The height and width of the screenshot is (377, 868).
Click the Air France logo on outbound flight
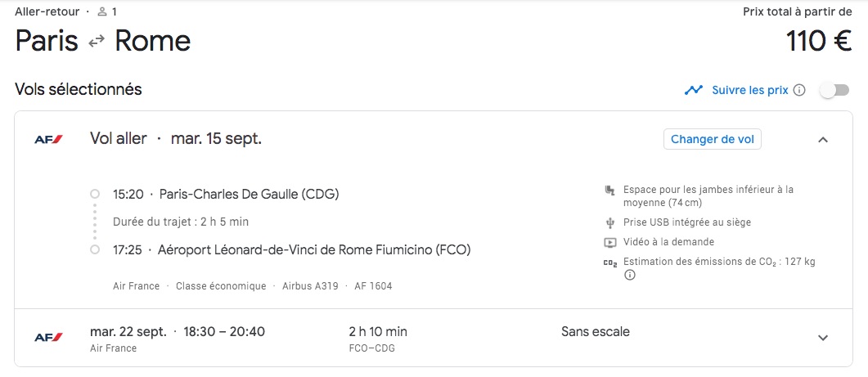tap(49, 140)
